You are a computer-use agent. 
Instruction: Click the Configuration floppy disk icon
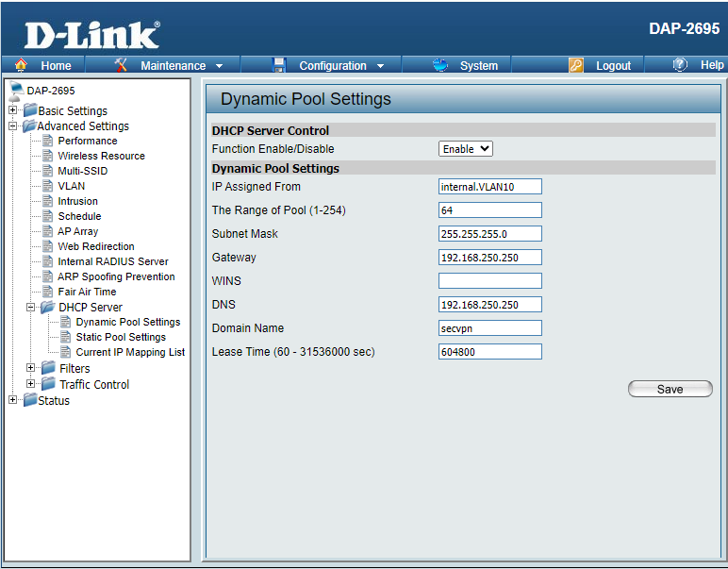click(278, 65)
